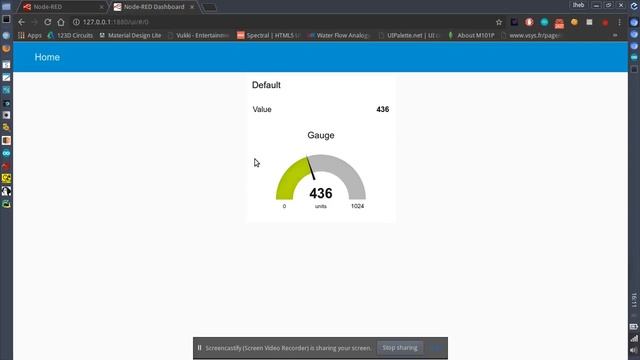Open the Water Flow Analog bookmark

pyautogui.click(x=338, y=36)
